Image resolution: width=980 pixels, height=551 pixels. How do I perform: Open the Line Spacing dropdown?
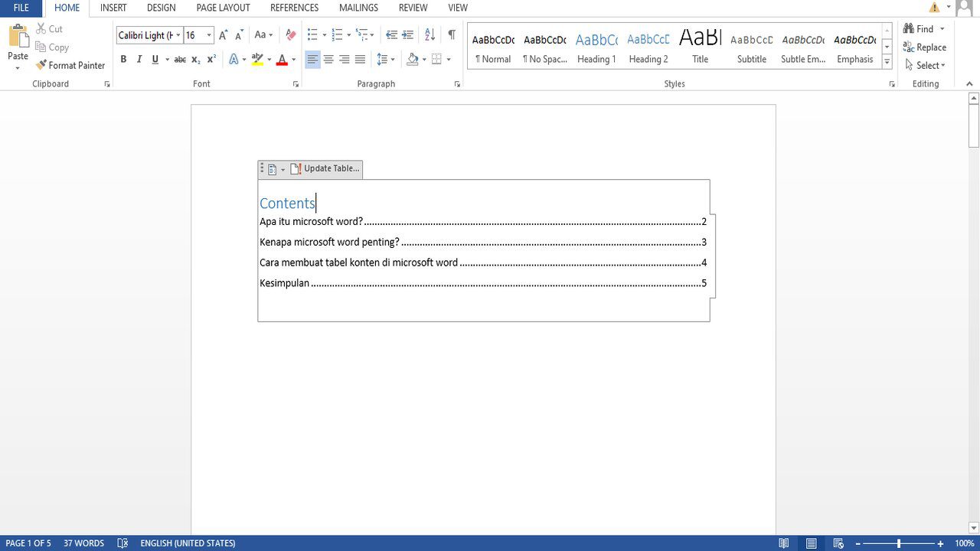386,60
